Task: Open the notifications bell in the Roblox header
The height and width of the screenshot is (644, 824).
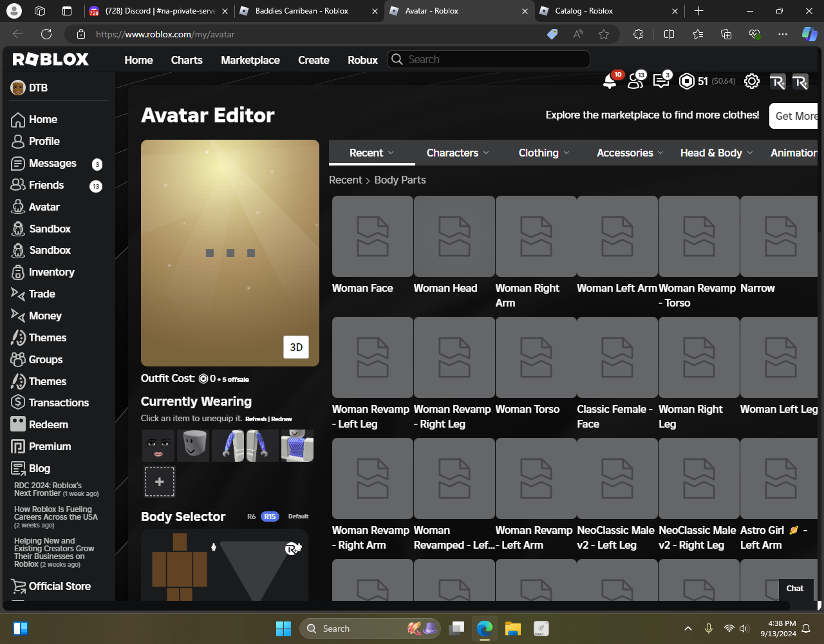Action: 610,81
